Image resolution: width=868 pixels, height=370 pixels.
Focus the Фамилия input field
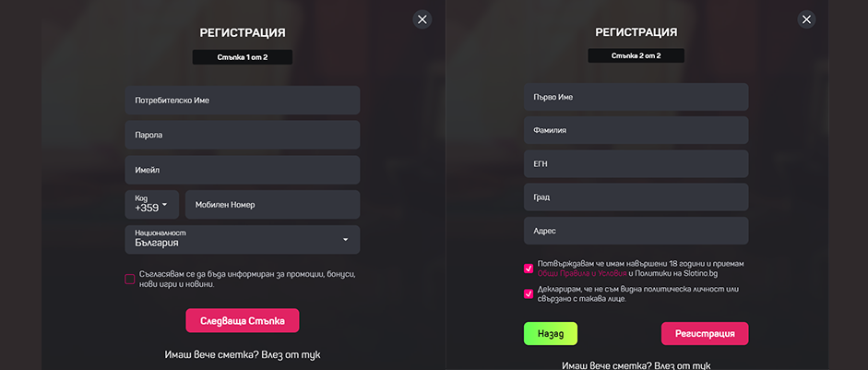coord(636,130)
